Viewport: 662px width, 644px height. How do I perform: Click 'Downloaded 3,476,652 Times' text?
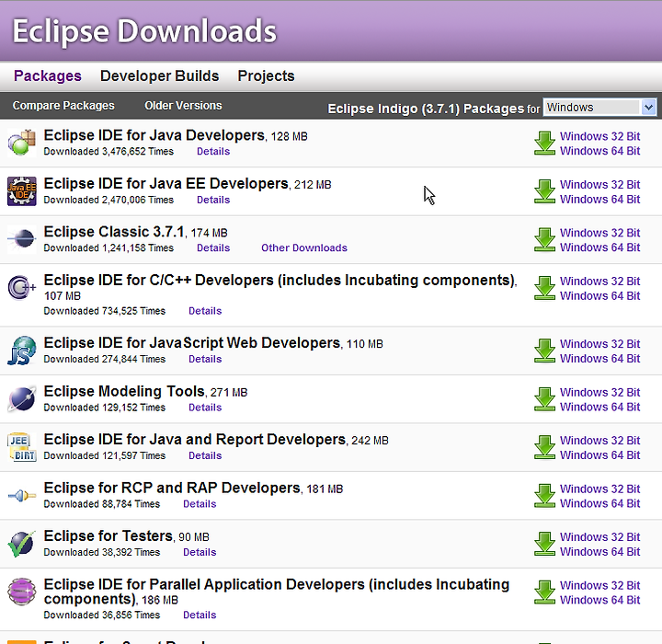tap(108, 151)
